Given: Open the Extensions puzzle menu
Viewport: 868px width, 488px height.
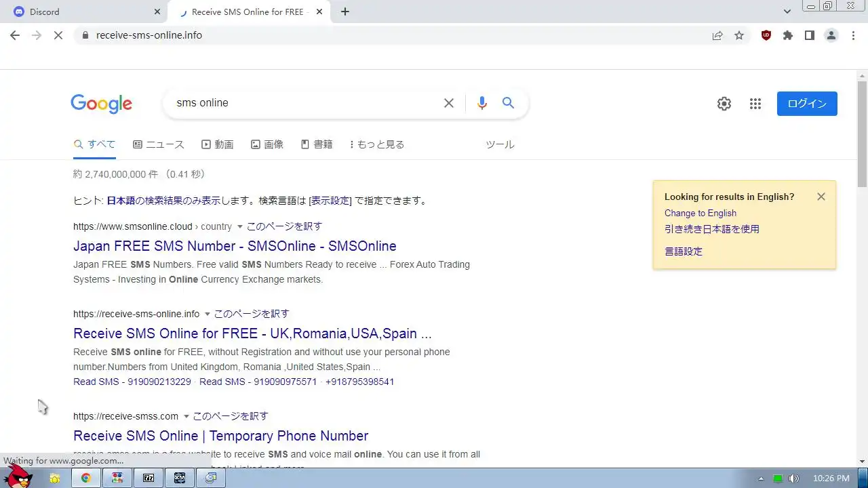Looking at the screenshot, I should pyautogui.click(x=788, y=35).
